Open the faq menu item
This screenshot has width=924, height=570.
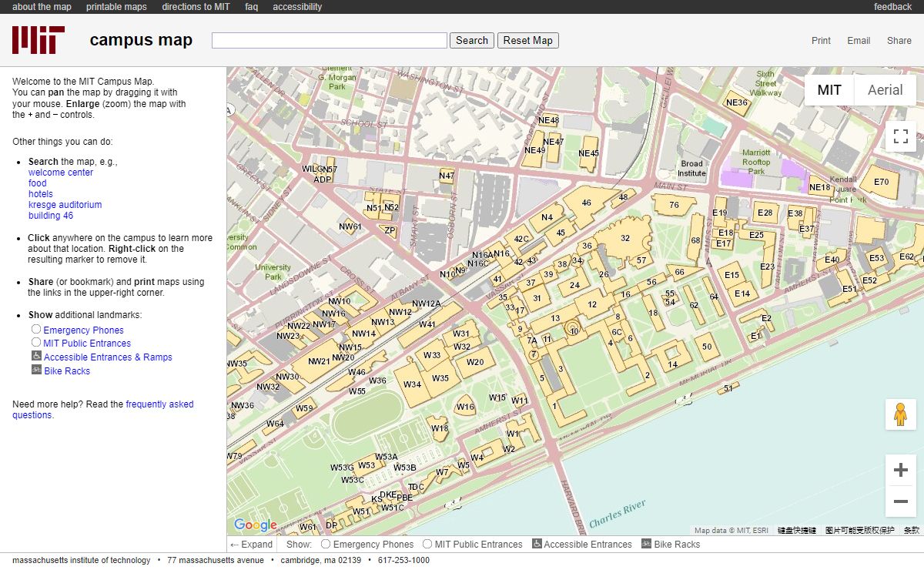[x=252, y=7]
